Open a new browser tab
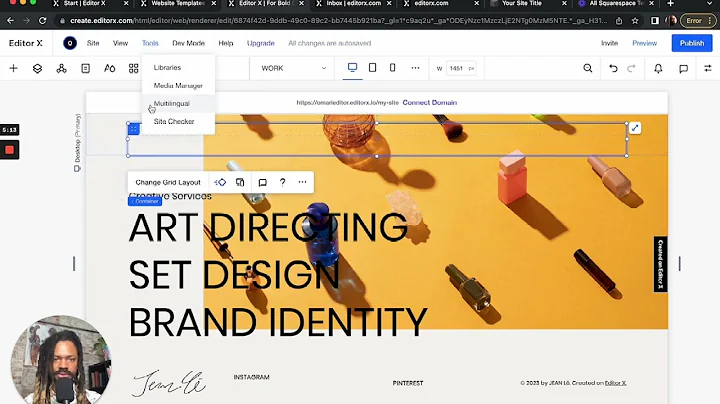720x404 pixels. 670,4
